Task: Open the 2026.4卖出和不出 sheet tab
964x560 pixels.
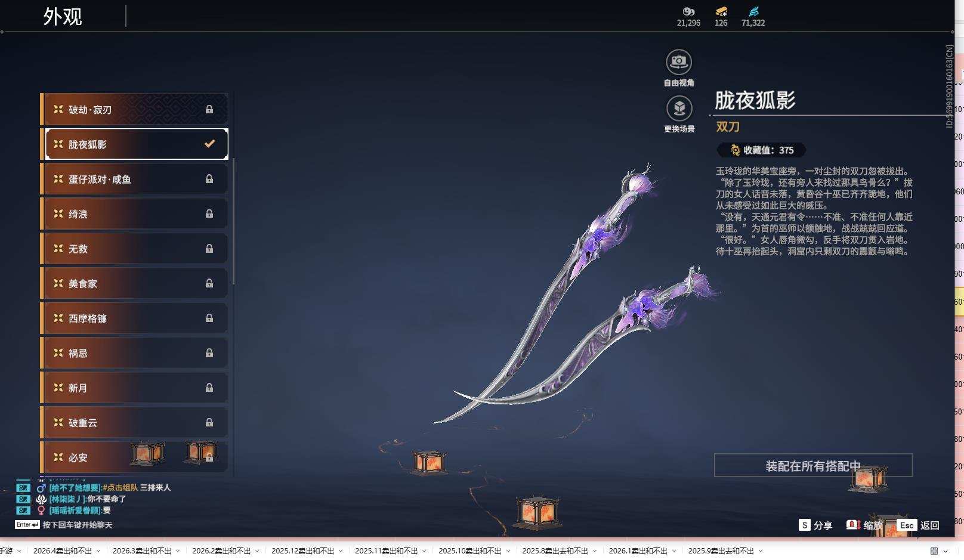Action: pyautogui.click(x=63, y=551)
